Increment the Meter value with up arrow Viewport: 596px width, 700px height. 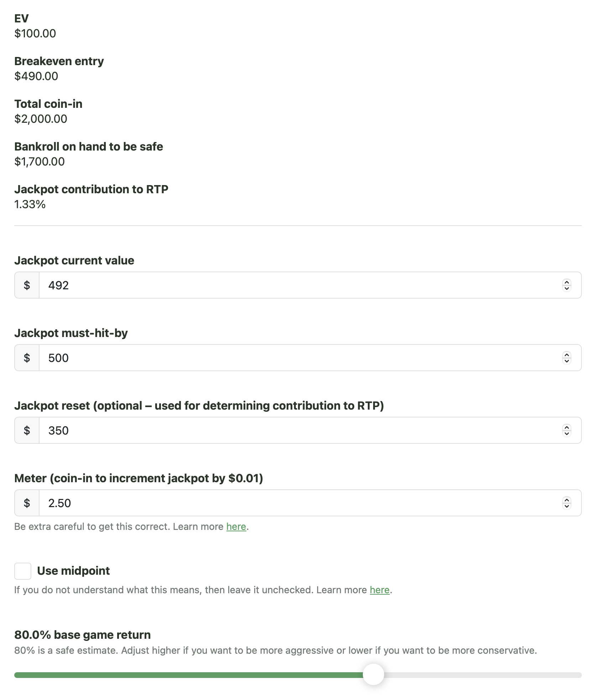click(x=567, y=500)
